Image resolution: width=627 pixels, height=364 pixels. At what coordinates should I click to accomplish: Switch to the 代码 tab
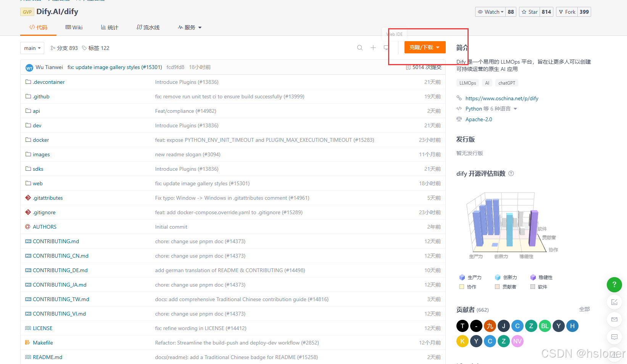coord(38,27)
